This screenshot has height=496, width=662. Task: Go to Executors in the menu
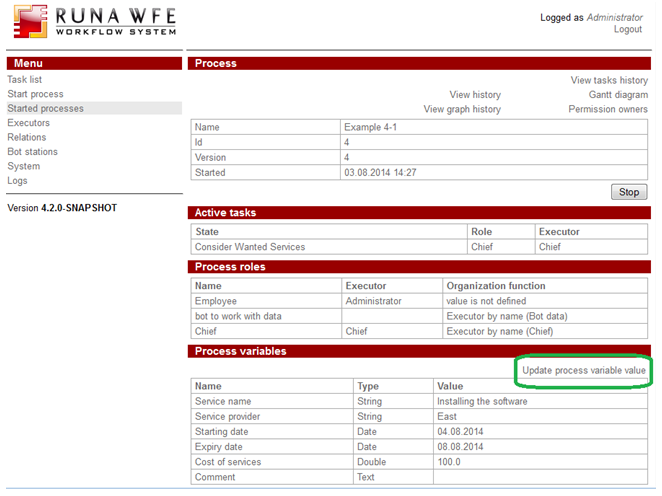click(x=28, y=123)
